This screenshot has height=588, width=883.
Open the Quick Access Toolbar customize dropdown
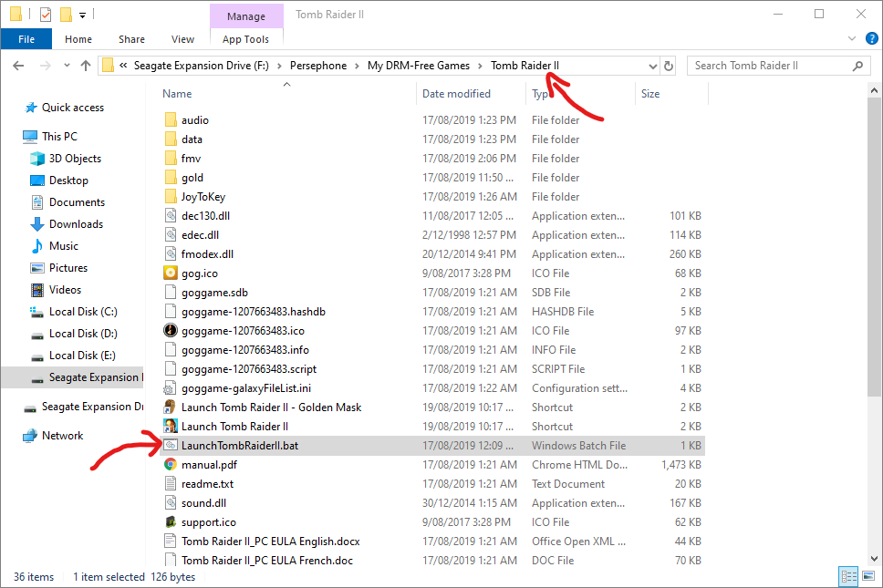coord(83,15)
